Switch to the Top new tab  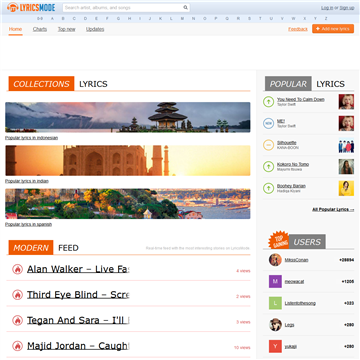tap(66, 29)
